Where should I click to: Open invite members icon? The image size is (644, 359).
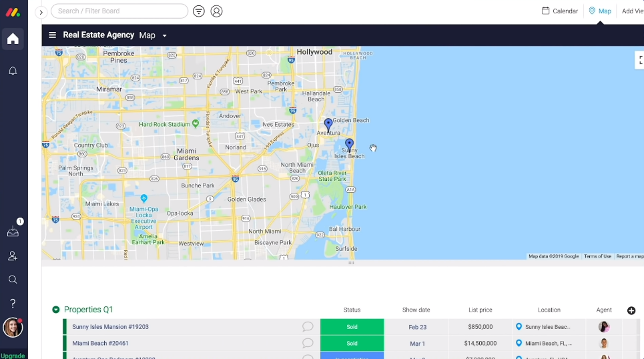pyautogui.click(x=13, y=256)
